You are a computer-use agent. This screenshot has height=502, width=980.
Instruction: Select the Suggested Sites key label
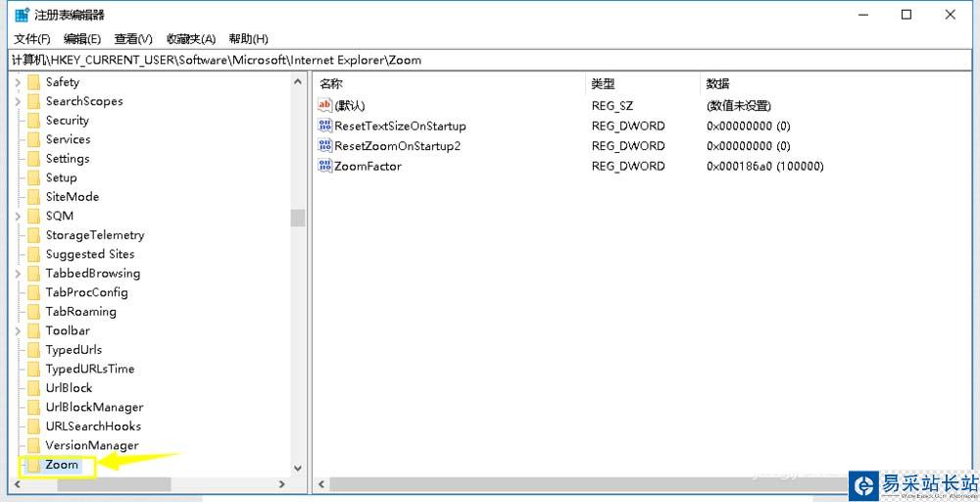[x=90, y=255]
